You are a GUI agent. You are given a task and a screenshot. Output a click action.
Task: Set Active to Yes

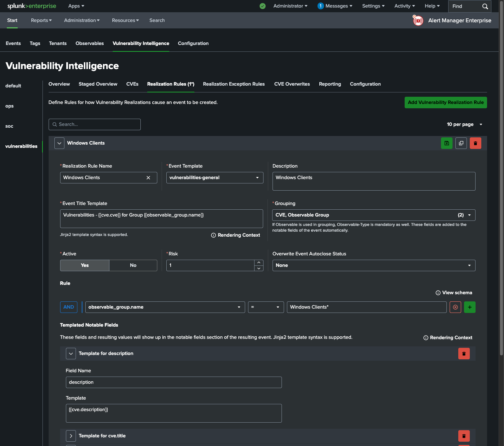pyautogui.click(x=85, y=265)
